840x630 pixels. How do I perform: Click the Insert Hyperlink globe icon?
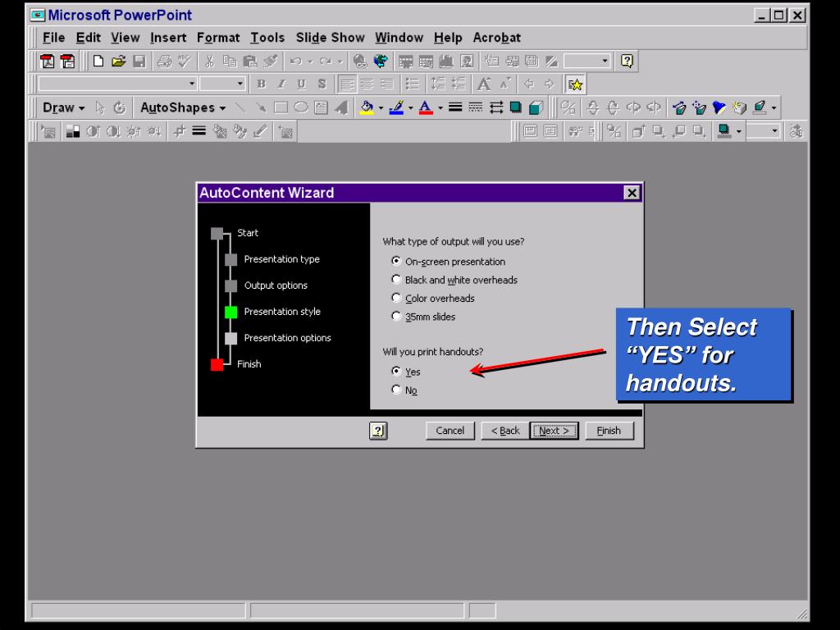pos(360,61)
